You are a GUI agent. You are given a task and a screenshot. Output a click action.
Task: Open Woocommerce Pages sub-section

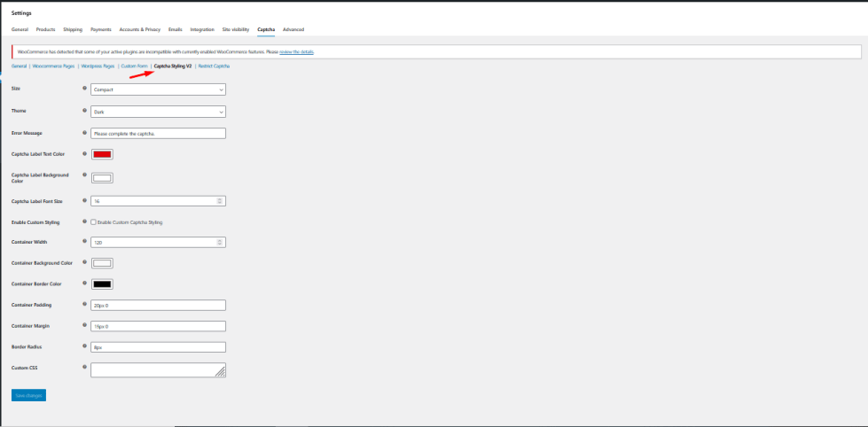pyautogui.click(x=54, y=66)
